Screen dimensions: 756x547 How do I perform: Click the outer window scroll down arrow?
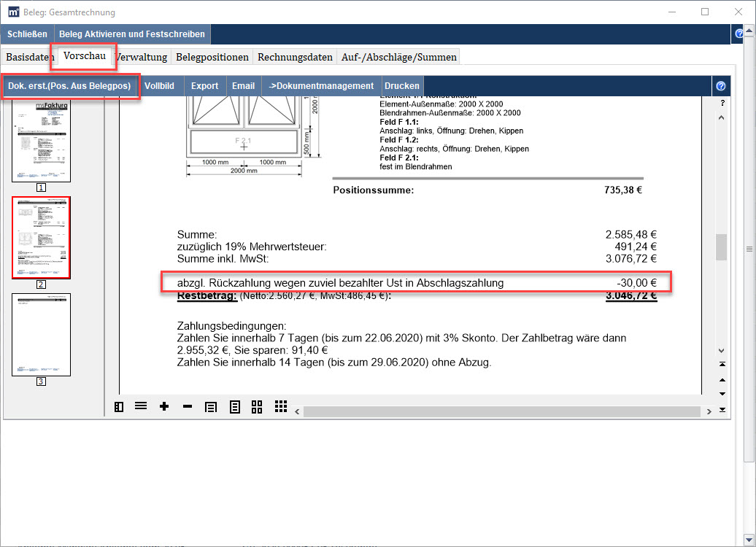749,540
